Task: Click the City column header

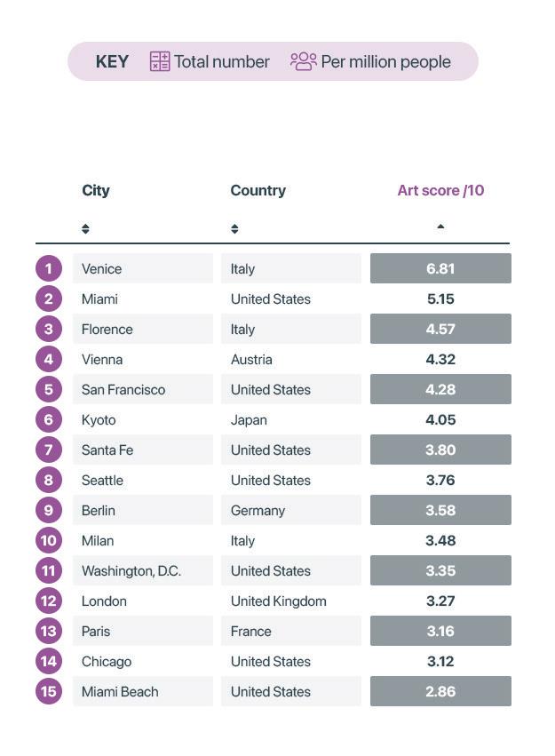Action: (96, 190)
